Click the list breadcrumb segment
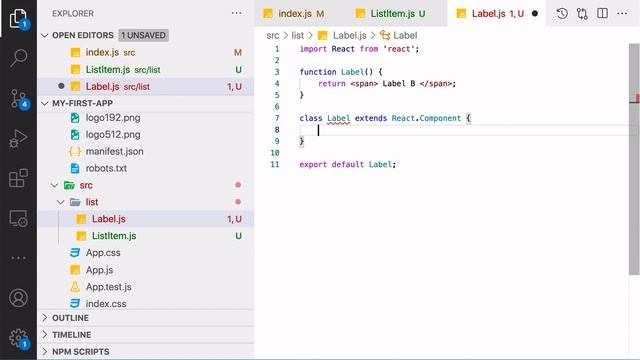Viewport: 640px width, 360px height. click(x=298, y=36)
